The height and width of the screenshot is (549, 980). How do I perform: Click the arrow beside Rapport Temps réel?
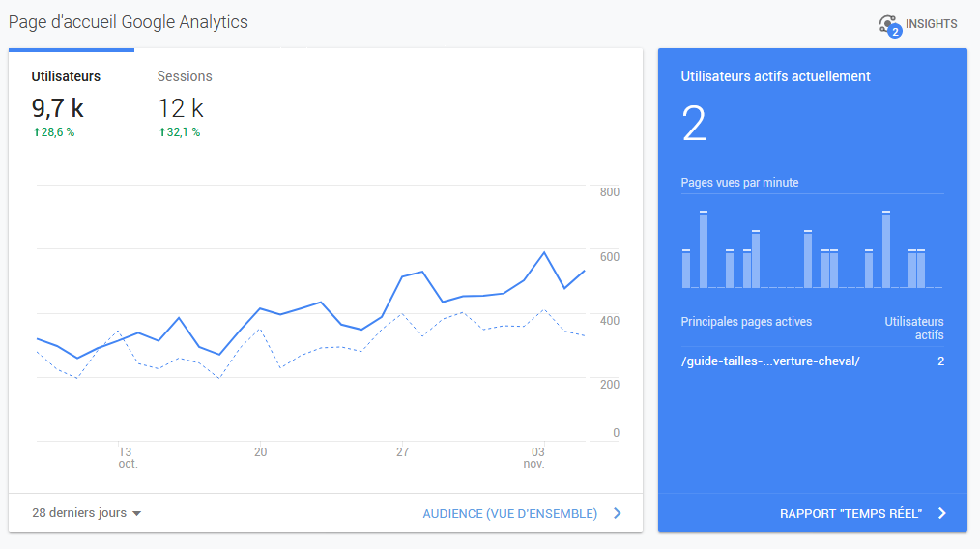tap(942, 513)
